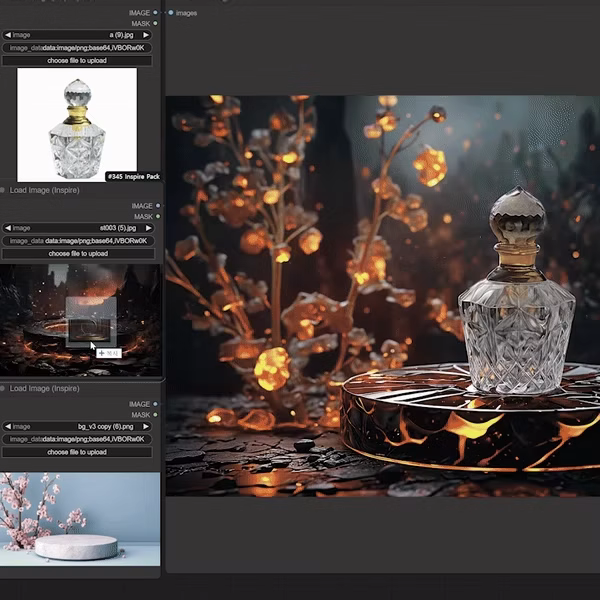Click choose file to upload under bg_v3 copy (6).png

click(x=77, y=452)
